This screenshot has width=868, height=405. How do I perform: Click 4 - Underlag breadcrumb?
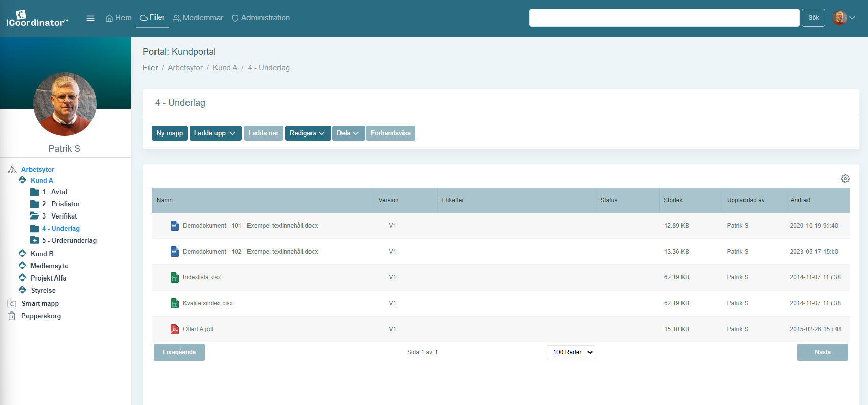point(268,68)
